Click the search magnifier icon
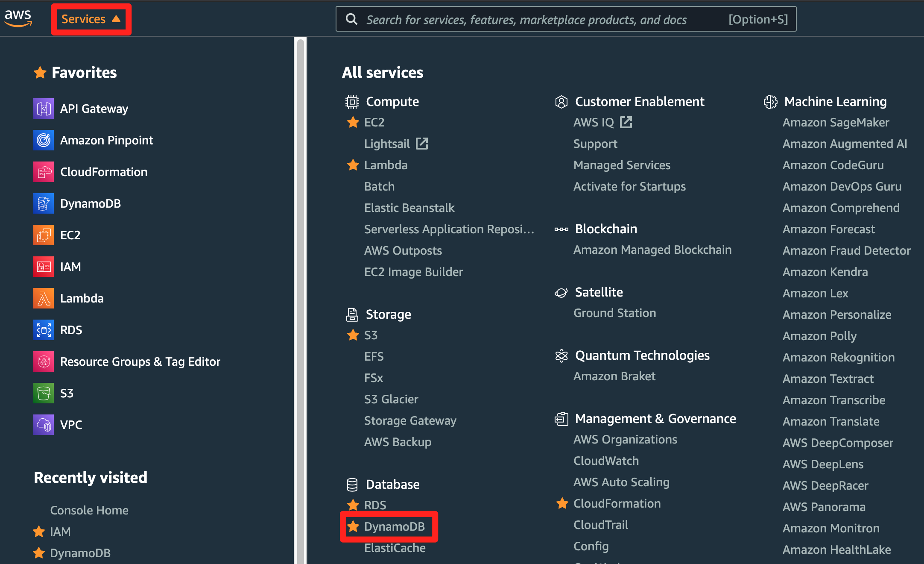 [351, 19]
